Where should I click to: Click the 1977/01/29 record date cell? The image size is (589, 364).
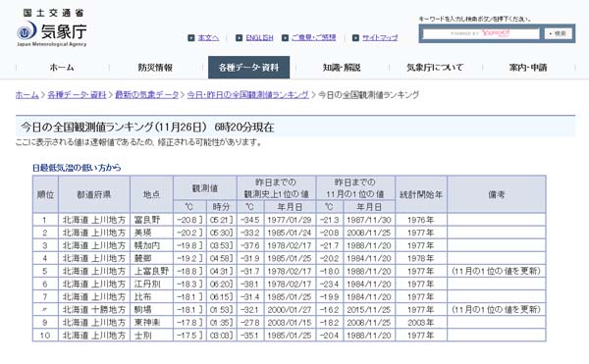(290, 220)
